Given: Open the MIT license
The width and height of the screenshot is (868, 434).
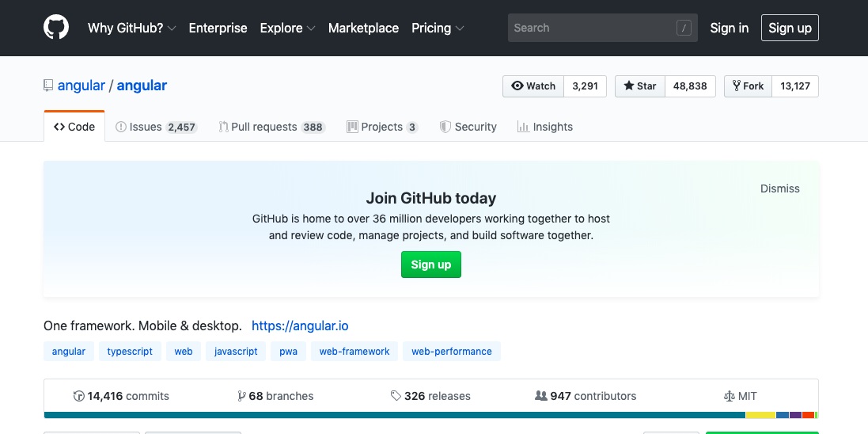Looking at the screenshot, I should [740, 396].
